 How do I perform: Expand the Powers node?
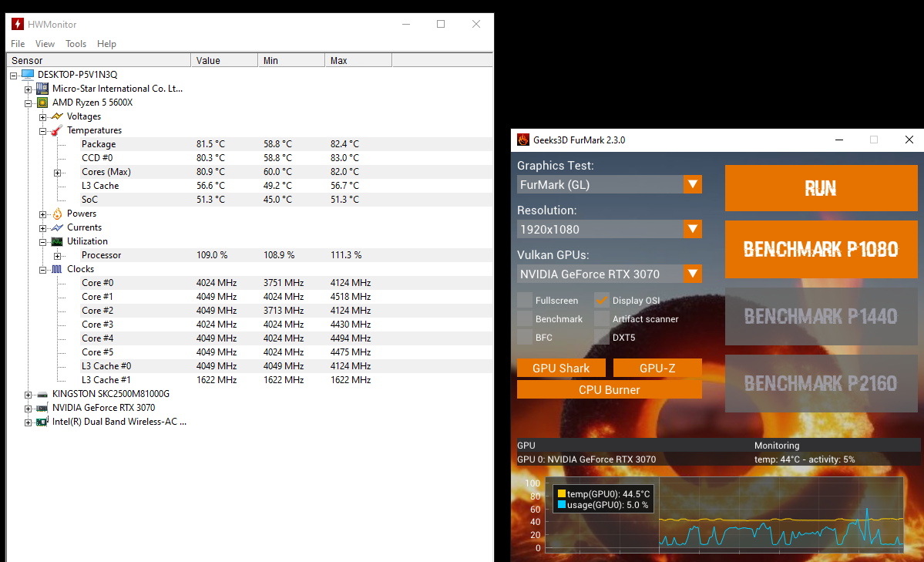42,214
